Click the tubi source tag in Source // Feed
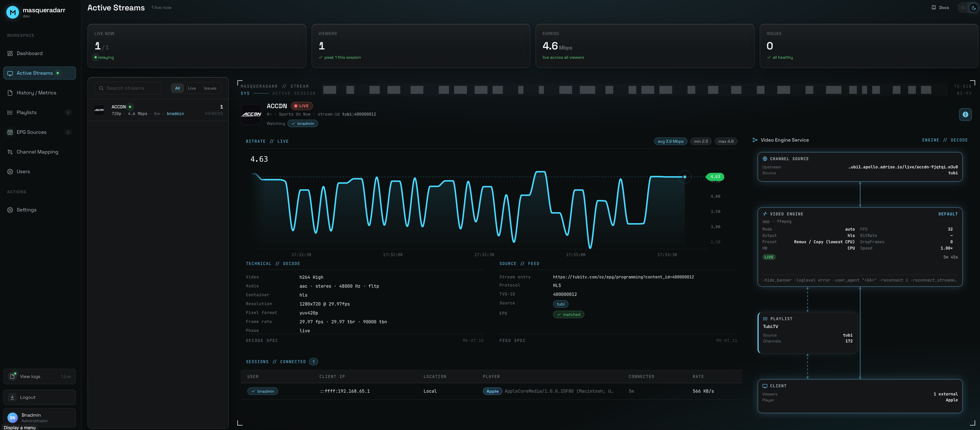The width and height of the screenshot is (980, 430). pos(561,304)
